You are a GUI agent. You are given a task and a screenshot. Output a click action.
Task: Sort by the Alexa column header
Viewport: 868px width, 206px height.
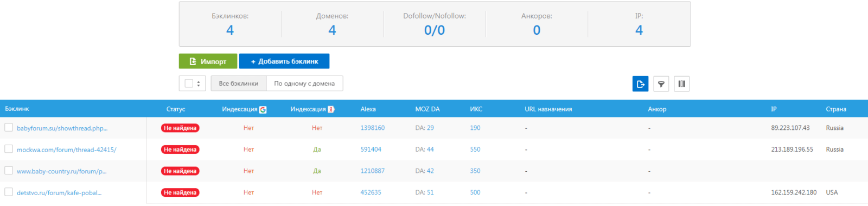pos(368,109)
